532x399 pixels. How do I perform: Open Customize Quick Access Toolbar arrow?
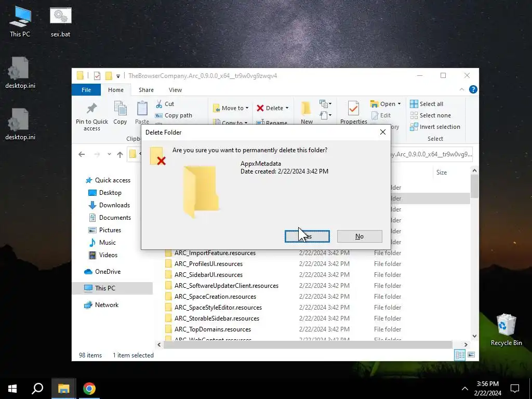click(x=118, y=76)
